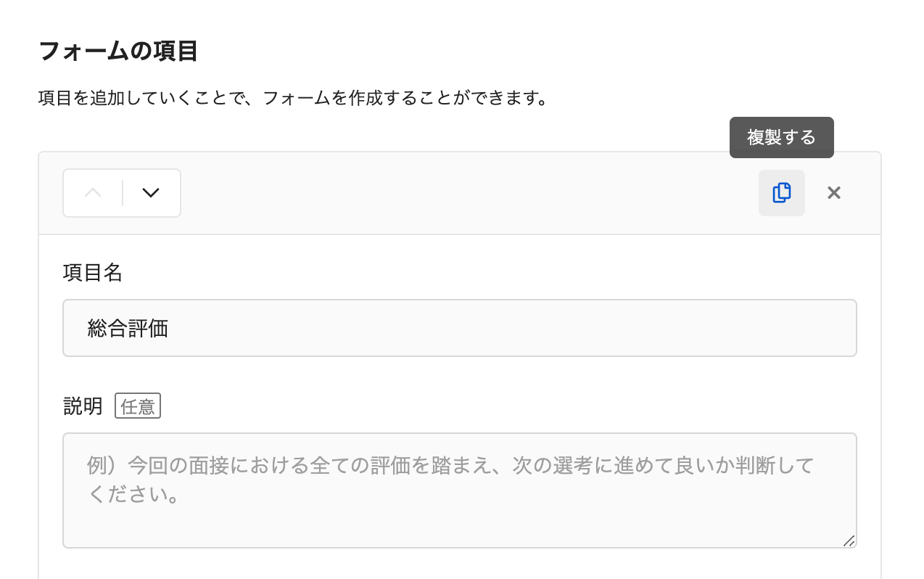Click the divider between the up and down arrows
The height and width of the screenshot is (579, 924).
[x=123, y=193]
